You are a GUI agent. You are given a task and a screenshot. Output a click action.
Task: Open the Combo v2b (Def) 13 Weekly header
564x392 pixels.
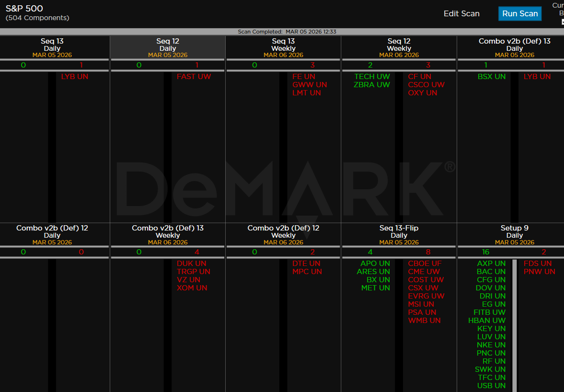pos(168,235)
